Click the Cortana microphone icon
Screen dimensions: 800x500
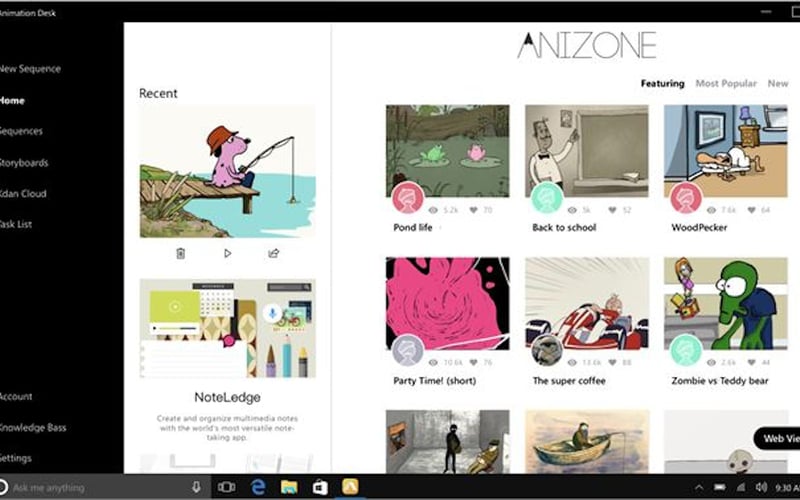click(196, 487)
